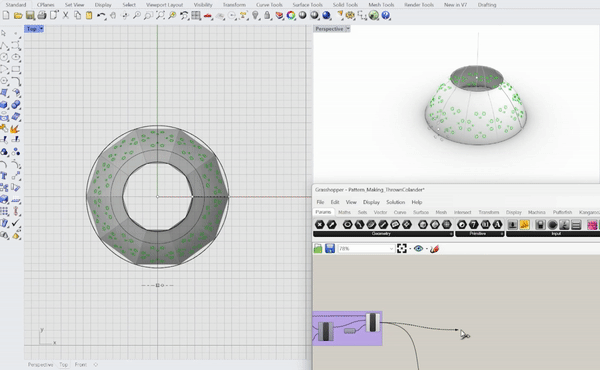This screenshot has width=600, height=370.
Task: Add viewport tab with diamond icon at bottom
Action: point(96,365)
